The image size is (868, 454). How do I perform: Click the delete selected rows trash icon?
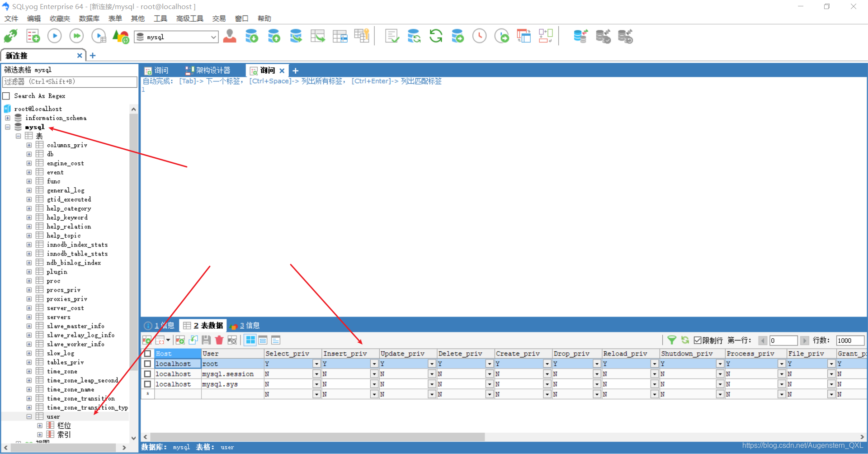[x=219, y=340]
